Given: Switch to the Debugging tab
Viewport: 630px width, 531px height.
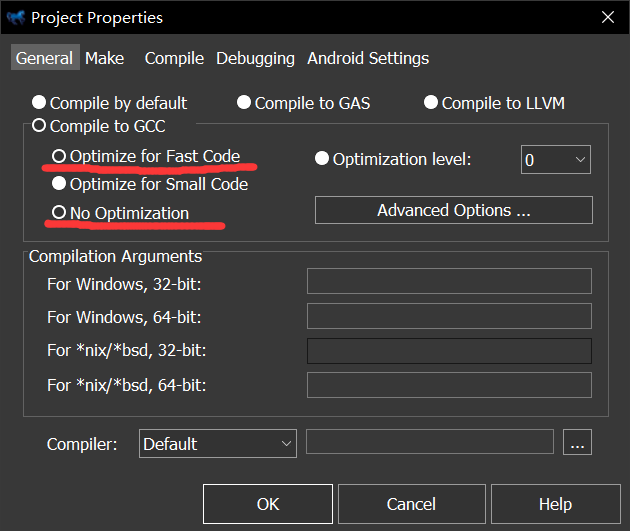Looking at the screenshot, I should pyautogui.click(x=256, y=58).
